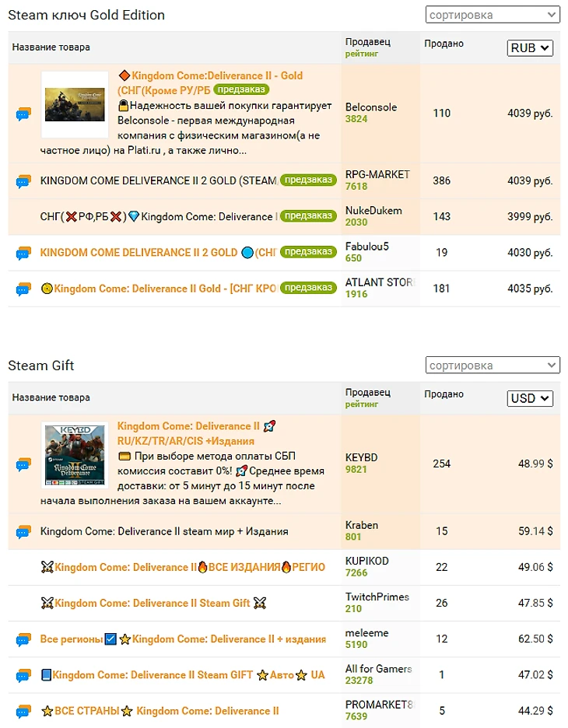Select seller name Fabulou5

[367, 246]
